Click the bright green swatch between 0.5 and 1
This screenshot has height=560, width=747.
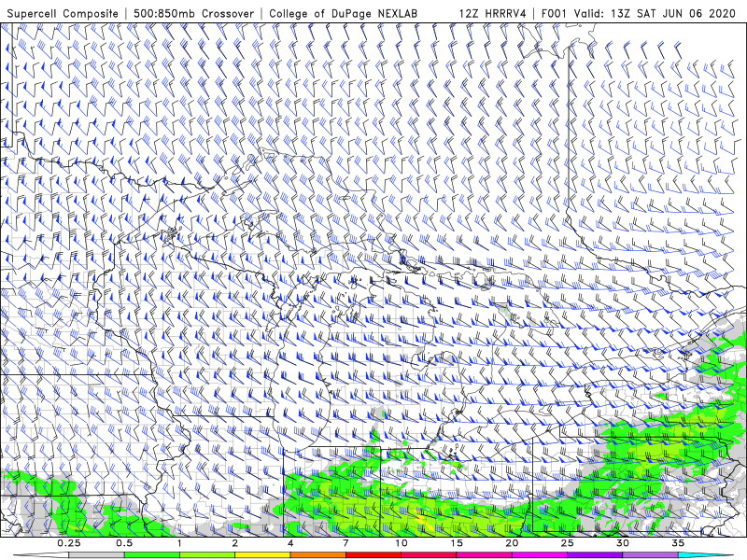click(x=152, y=555)
